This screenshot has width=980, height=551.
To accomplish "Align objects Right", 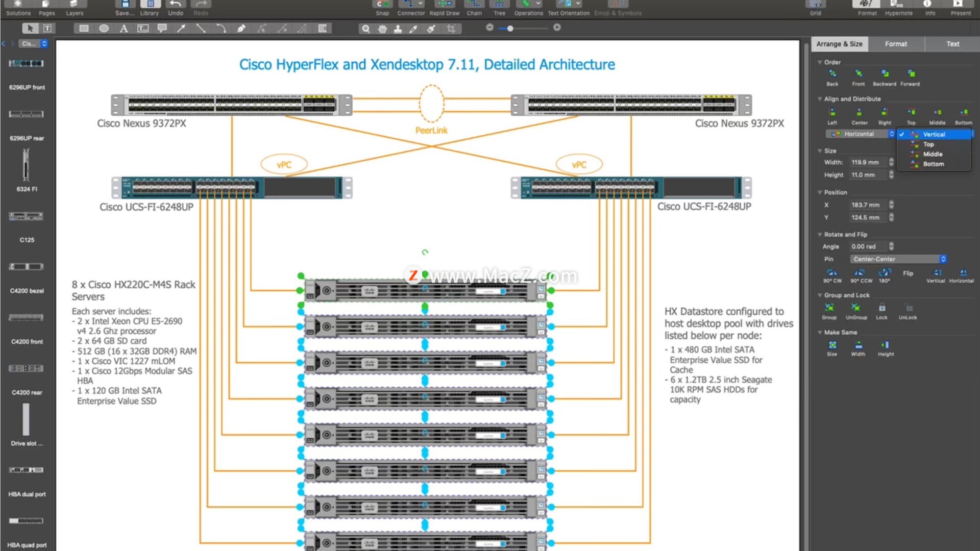I will coord(885,116).
